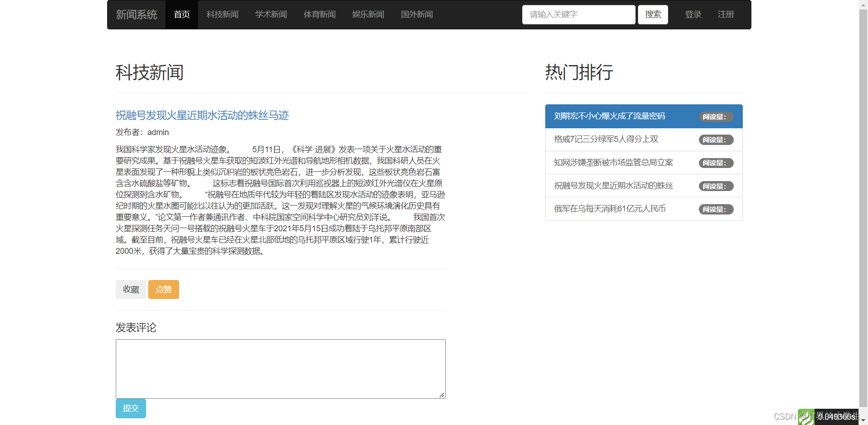Screen dimensions: 868x425
Task: Click the 科技新闻 page heading
Action: pos(150,72)
